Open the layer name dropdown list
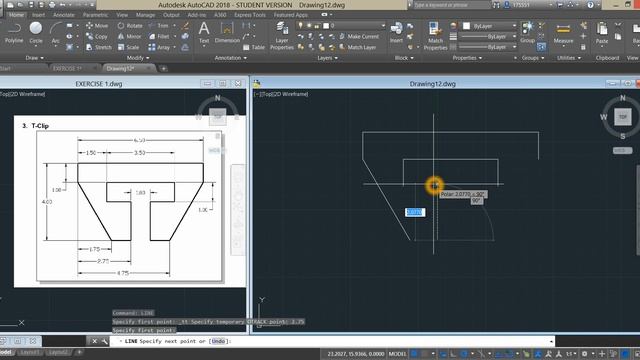 coord(383,25)
